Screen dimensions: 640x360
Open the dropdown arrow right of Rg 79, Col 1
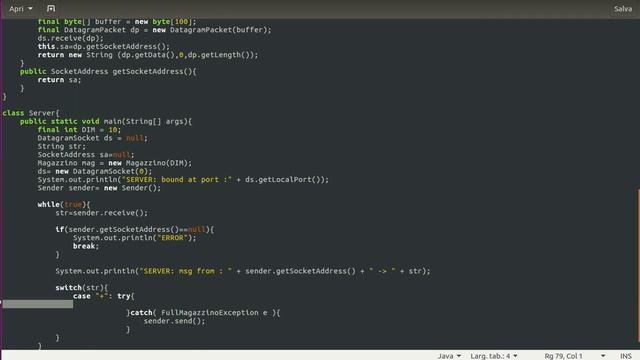click(603, 356)
